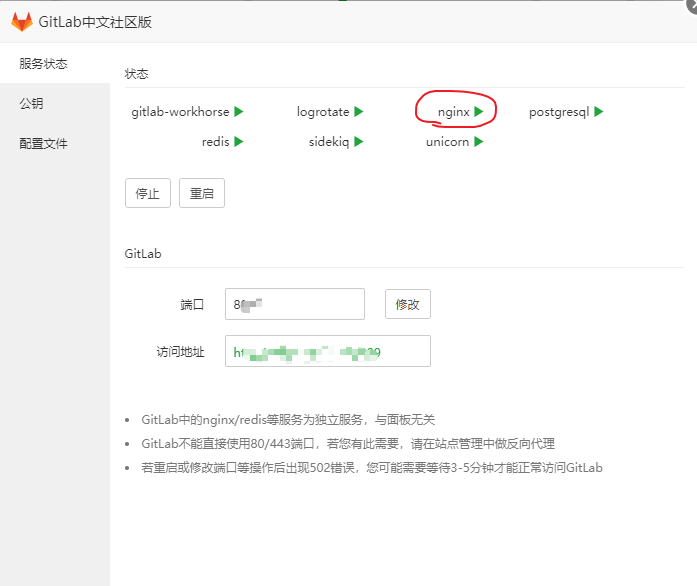The height and width of the screenshot is (586, 697).
Task: Click the GitLab中文社区版 title text
Action: pyautogui.click(x=95, y=22)
